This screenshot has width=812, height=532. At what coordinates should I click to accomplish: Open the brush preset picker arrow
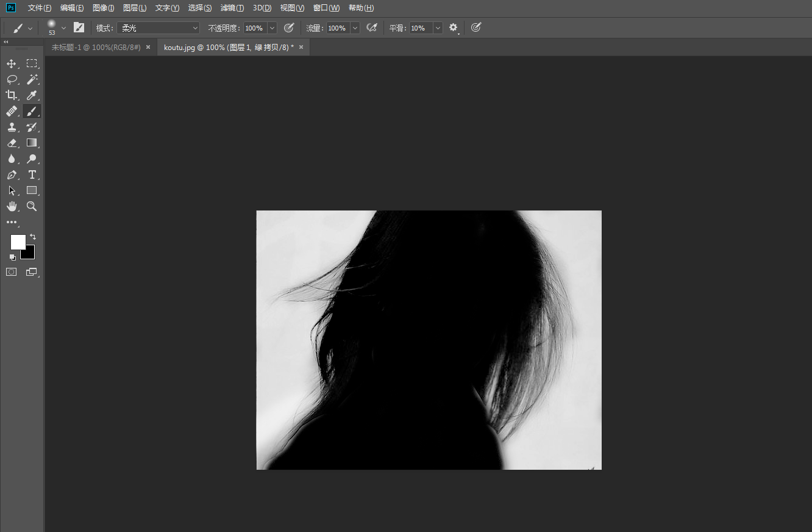63,28
